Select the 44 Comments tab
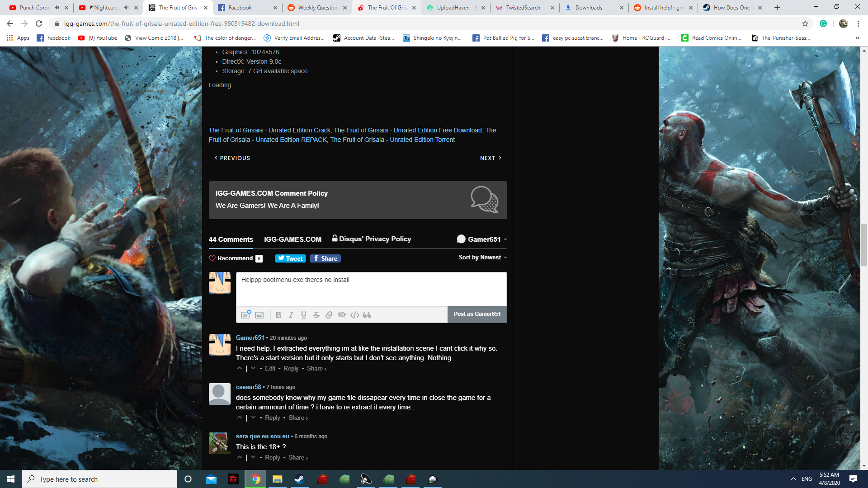 [231, 239]
